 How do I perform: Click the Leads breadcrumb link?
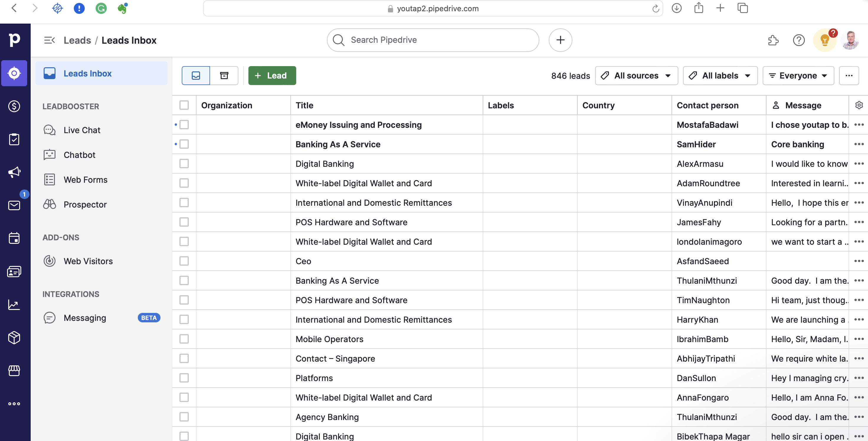[x=77, y=40]
